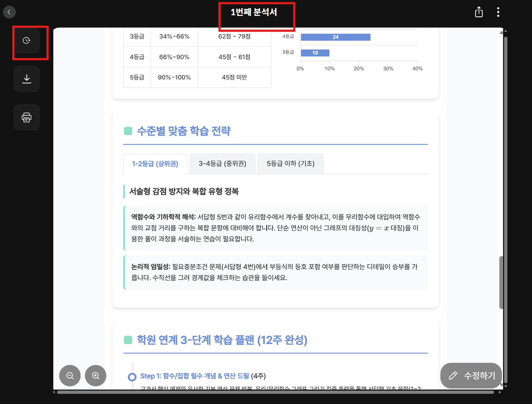Image resolution: width=532 pixels, height=404 pixels.
Task: Switch to the 3-4등급 (중위권) tab
Action: pyautogui.click(x=222, y=164)
